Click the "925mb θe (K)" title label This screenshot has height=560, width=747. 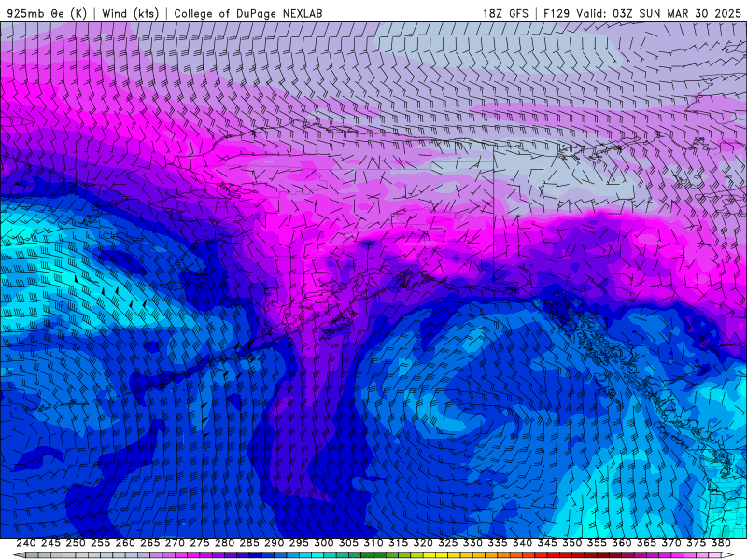47,13
